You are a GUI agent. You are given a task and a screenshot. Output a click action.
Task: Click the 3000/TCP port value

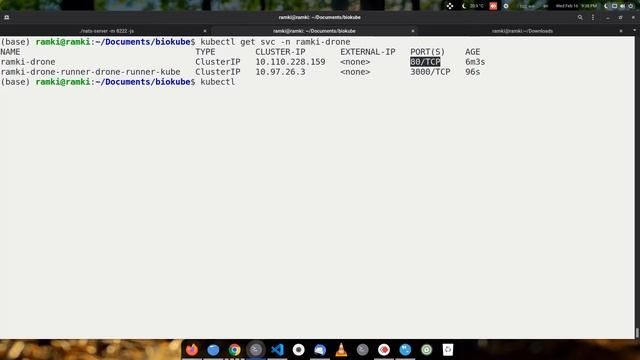[x=430, y=72]
